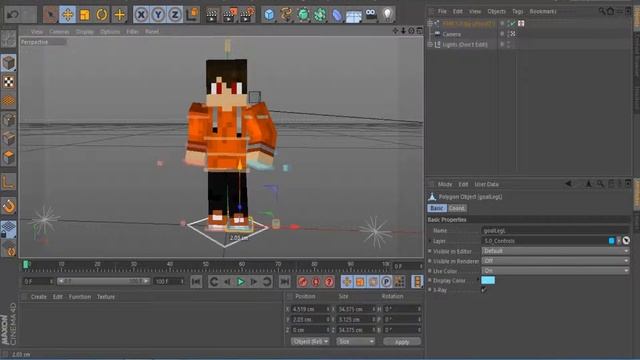Toggle the Snap magnet icon
640x360 pixels.
pyautogui.click(x=9, y=207)
